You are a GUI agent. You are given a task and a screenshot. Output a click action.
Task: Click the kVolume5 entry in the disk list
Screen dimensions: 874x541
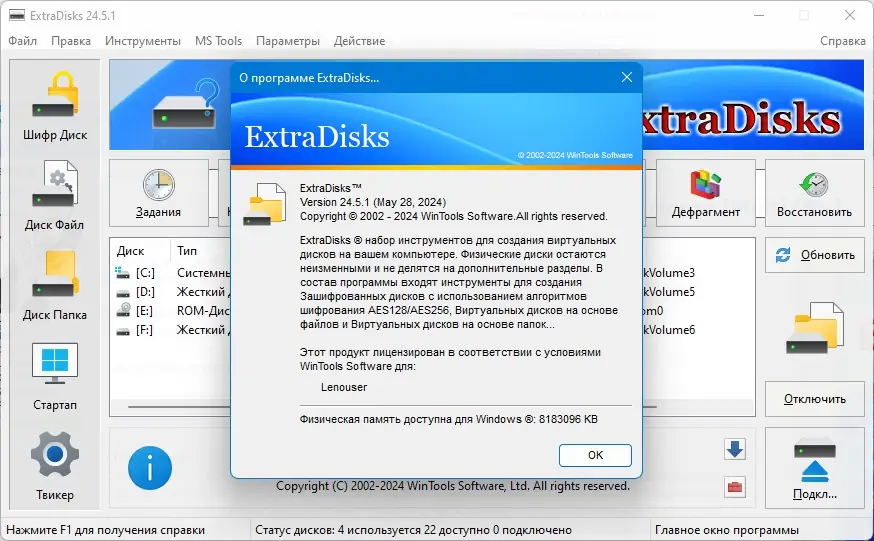point(669,292)
